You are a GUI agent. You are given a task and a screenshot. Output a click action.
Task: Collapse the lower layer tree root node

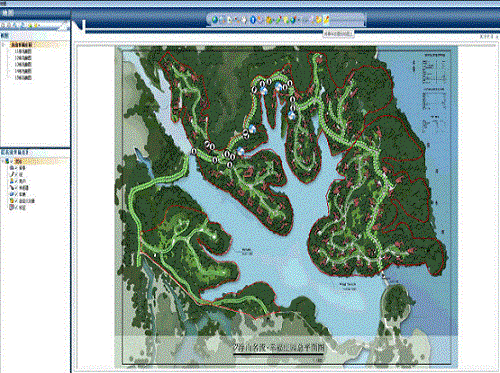point(2,161)
